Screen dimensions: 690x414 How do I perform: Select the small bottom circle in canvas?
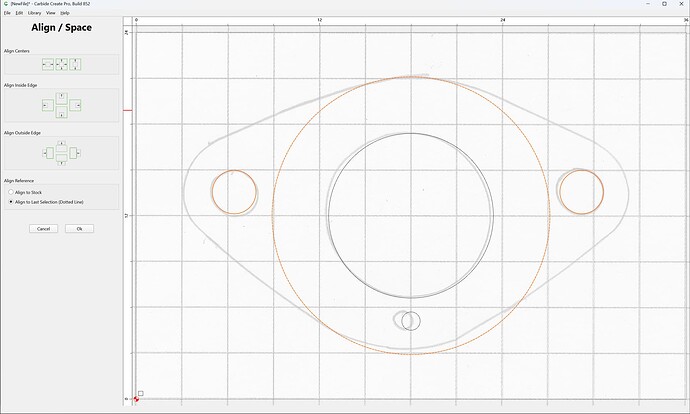[x=411, y=321]
